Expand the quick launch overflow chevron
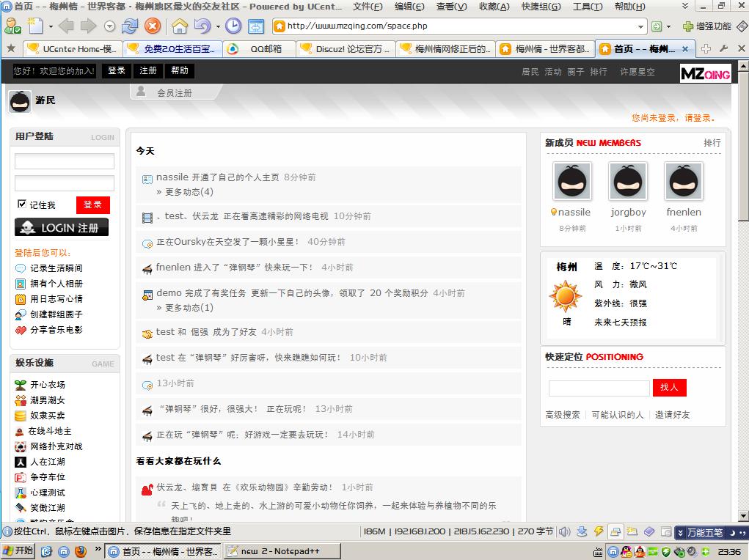The height and width of the screenshot is (560, 749). (x=98, y=548)
